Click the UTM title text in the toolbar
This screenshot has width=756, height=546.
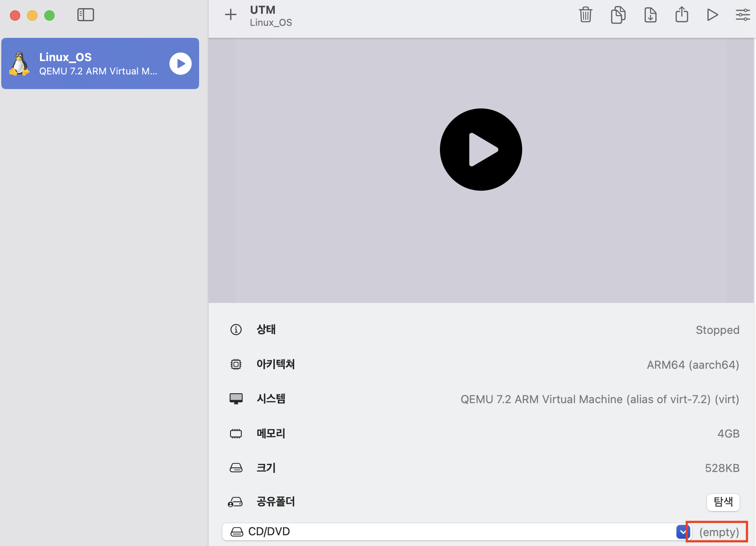tap(263, 10)
